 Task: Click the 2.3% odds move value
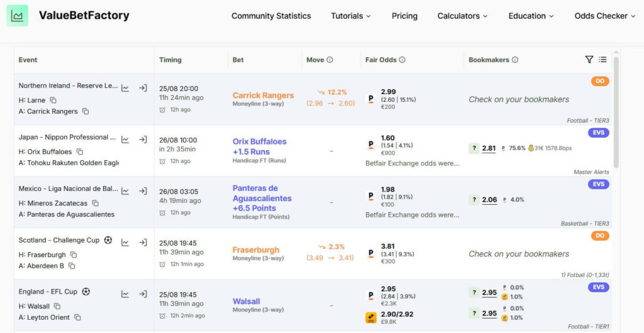[x=337, y=247]
